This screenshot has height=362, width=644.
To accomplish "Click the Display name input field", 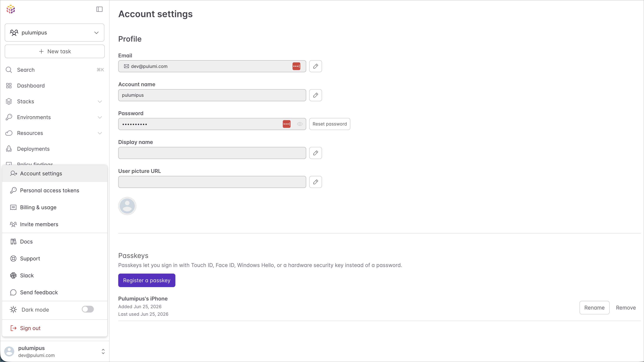I will [x=212, y=153].
